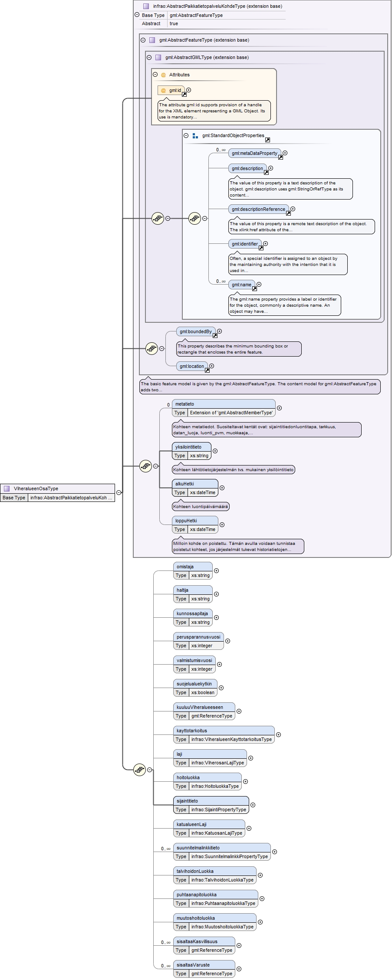
Task: Click gml:AbstractGMLType purple type icon
Action: [x=158, y=57]
